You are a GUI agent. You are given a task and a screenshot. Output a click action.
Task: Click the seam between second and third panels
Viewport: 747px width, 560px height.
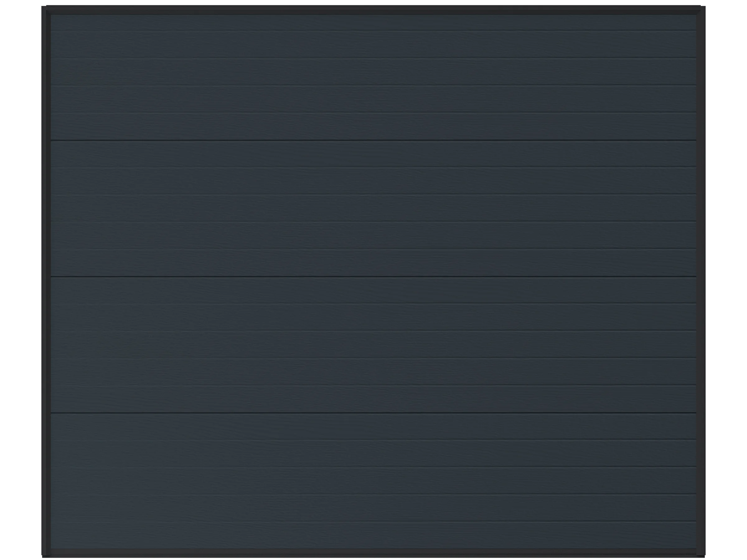tap(373, 277)
